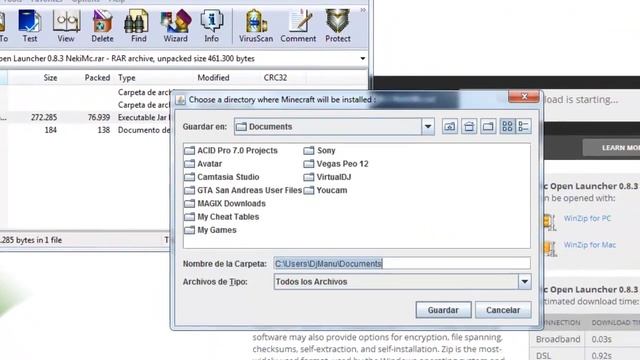
Task: Expand hidden WinRAR toolbar items chevron
Action: (x=363, y=10)
